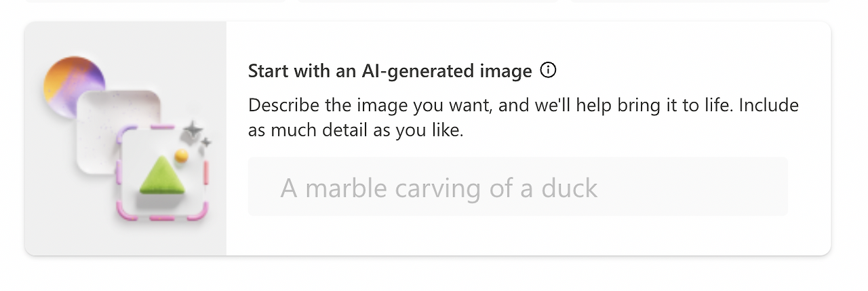Image resolution: width=868 pixels, height=291 pixels.
Task: Click the large gray sparkle star icon
Action: point(193,130)
